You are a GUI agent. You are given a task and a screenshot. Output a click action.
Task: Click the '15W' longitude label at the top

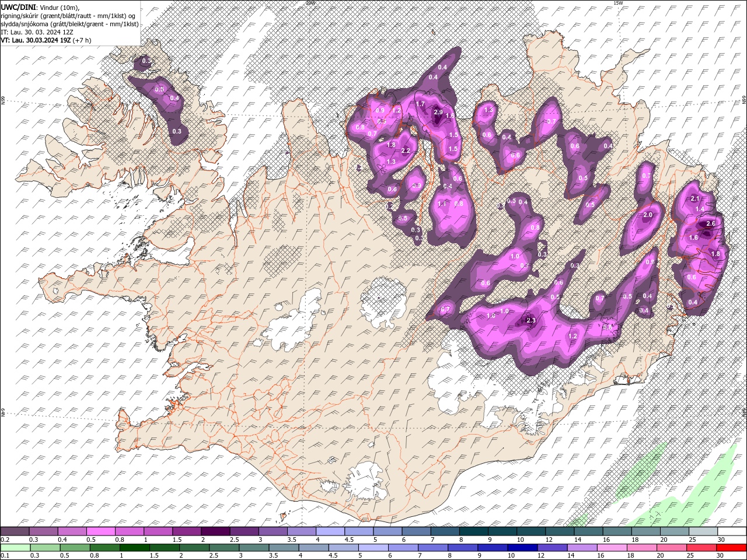[x=618, y=3]
